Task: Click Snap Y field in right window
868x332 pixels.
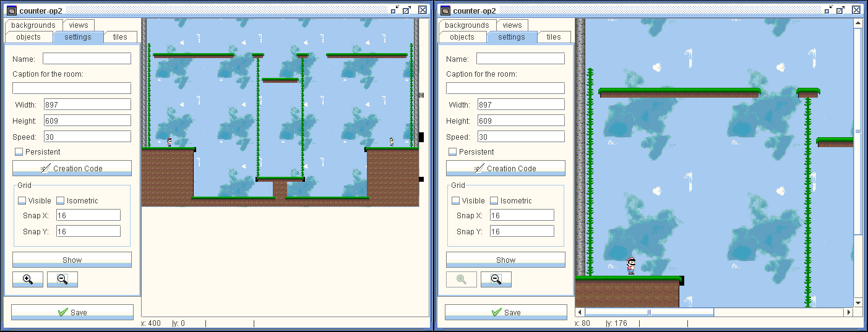Action: point(522,231)
